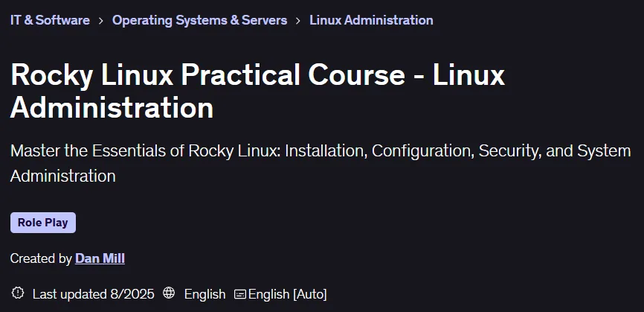Image resolution: width=644 pixels, height=312 pixels.
Task: Open the Linux Administration breadcrumb link
Action: tap(371, 20)
